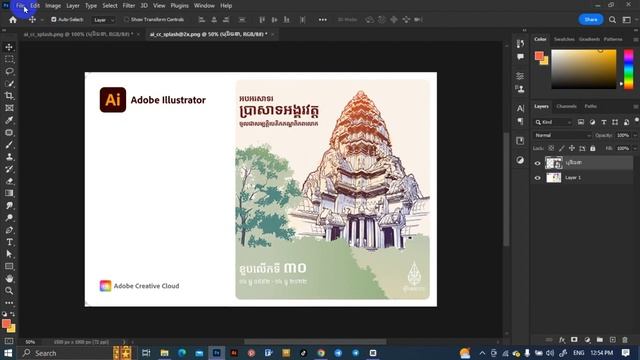Click the 50% zoom level field

click(x=30, y=342)
